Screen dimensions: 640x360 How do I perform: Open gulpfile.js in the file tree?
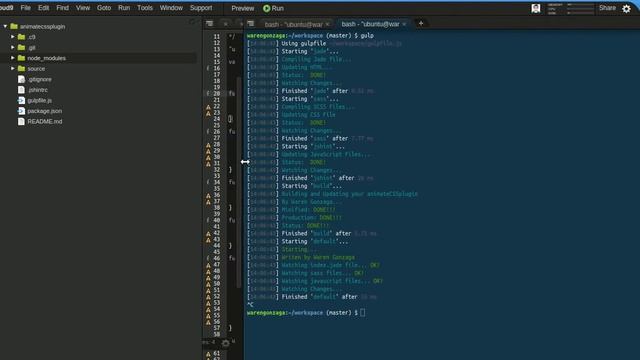pyautogui.click(x=40, y=100)
